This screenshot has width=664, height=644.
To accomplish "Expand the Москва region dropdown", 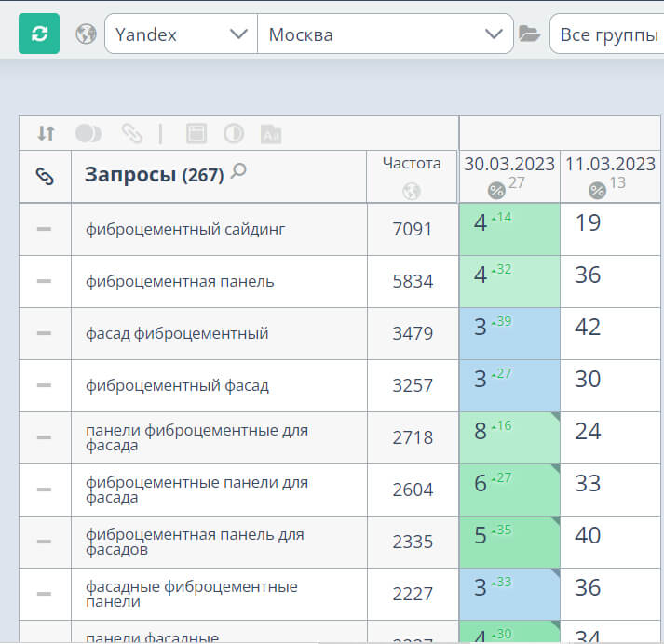I will click(385, 34).
